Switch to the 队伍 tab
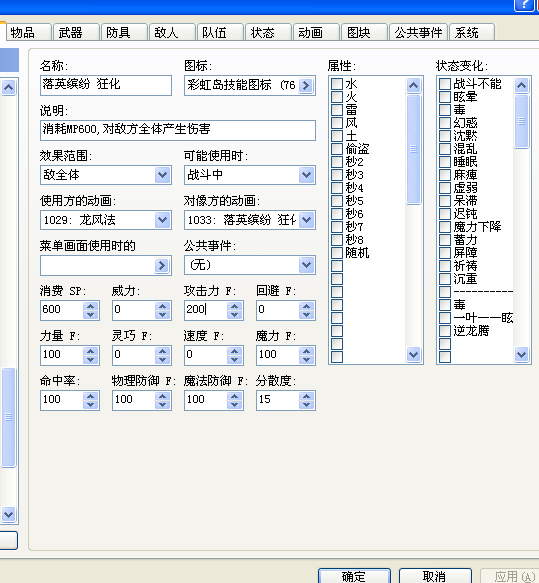539x583 pixels. (x=220, y=32)
